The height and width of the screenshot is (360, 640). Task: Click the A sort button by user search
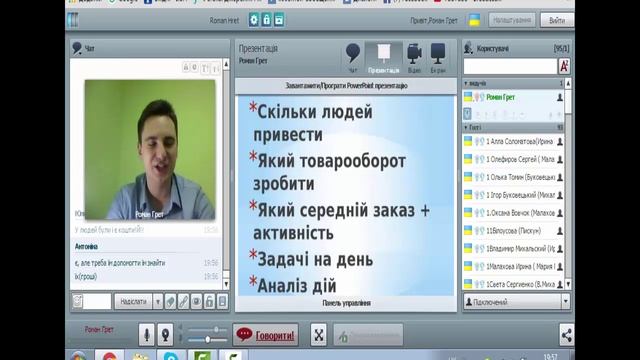pos(564,66)
